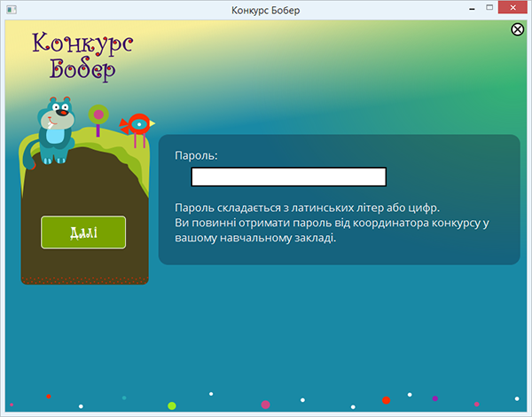The image size is (532, 417).
Task: Click the pink dot at bottom center
Action: coord(265,405)
